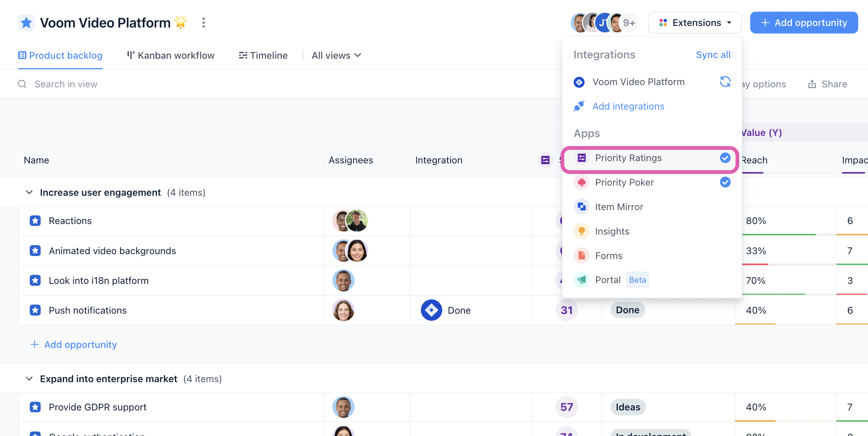Screen dimensions: 868x436
Task: Click the star icon on Provide GDPR support row
Action: click(x=35, y=407)
